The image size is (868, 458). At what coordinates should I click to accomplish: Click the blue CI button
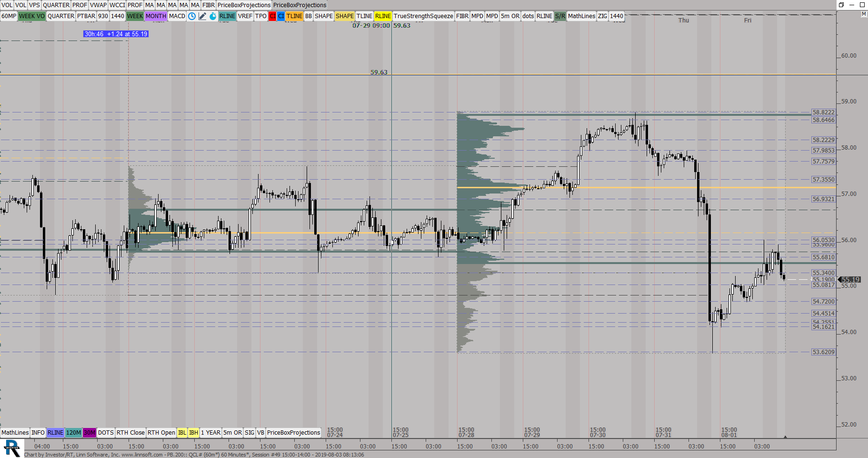coord(281,16)
